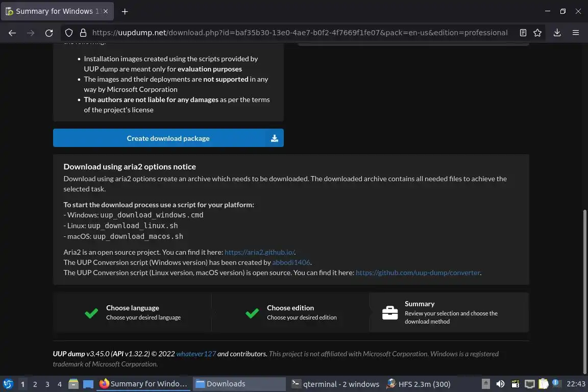The height and width of the screenshot is (392, 588).
Task: Open the Firefox hamburger menu
Action: [576, 33]
